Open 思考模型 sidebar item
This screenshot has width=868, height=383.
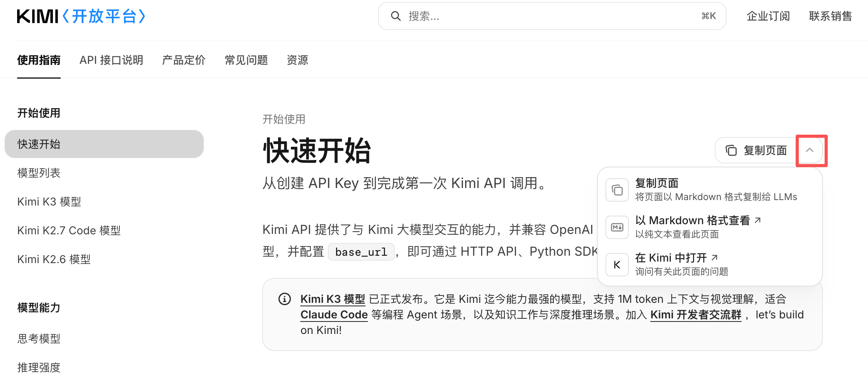click(39, 339)
